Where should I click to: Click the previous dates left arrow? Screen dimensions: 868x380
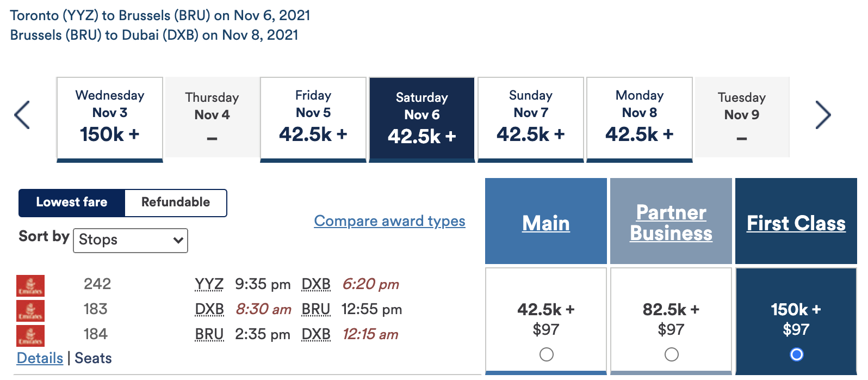22,115
